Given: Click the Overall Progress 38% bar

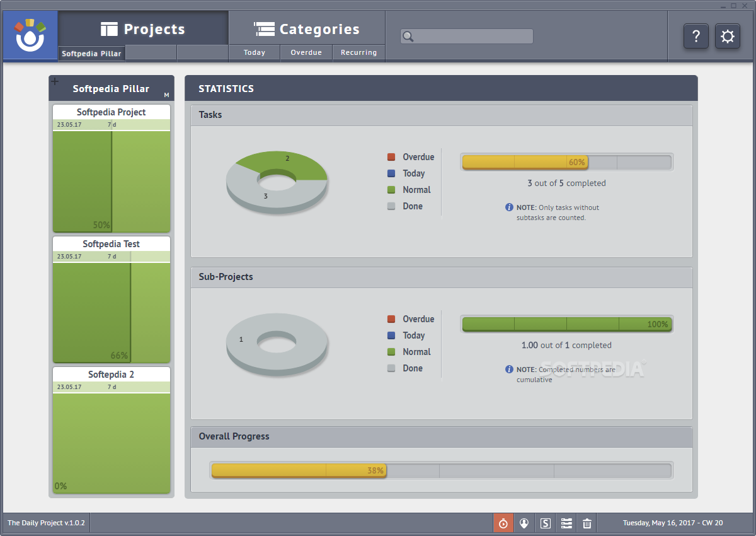Looking at the screenshot, I should point(441,470).
